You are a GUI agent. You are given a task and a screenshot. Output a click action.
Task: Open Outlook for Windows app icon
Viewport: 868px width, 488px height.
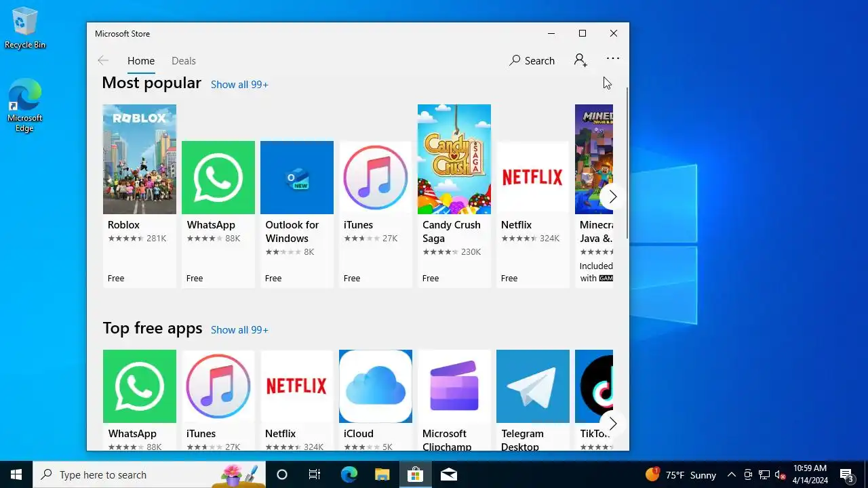pyautogui.click(x=297, y=178)
